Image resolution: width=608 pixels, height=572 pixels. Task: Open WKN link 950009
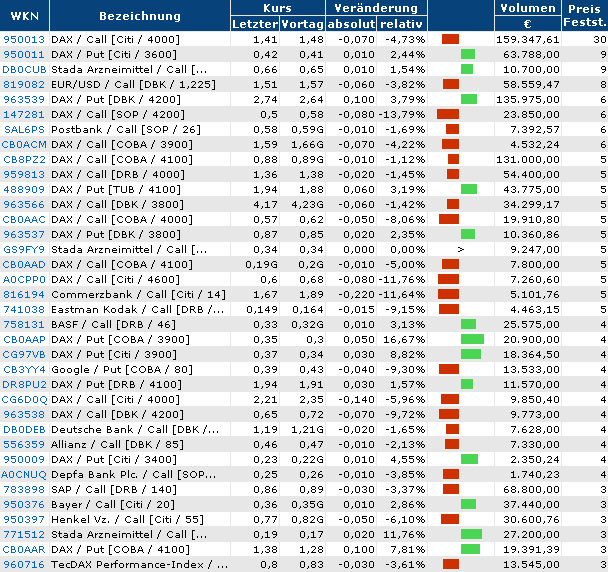24,460
